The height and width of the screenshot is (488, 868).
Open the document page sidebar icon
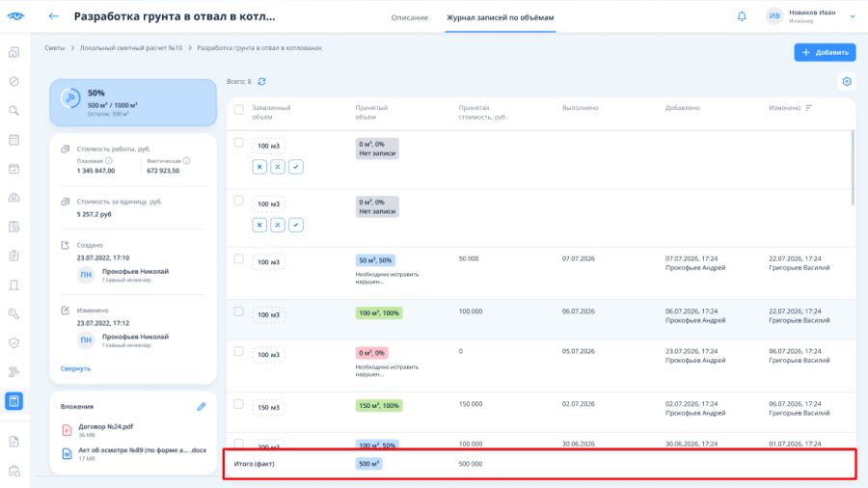coord(14,442)
